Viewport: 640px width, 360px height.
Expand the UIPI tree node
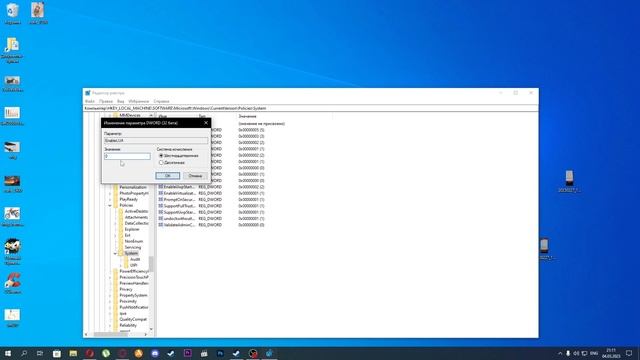tap(120, 265)
